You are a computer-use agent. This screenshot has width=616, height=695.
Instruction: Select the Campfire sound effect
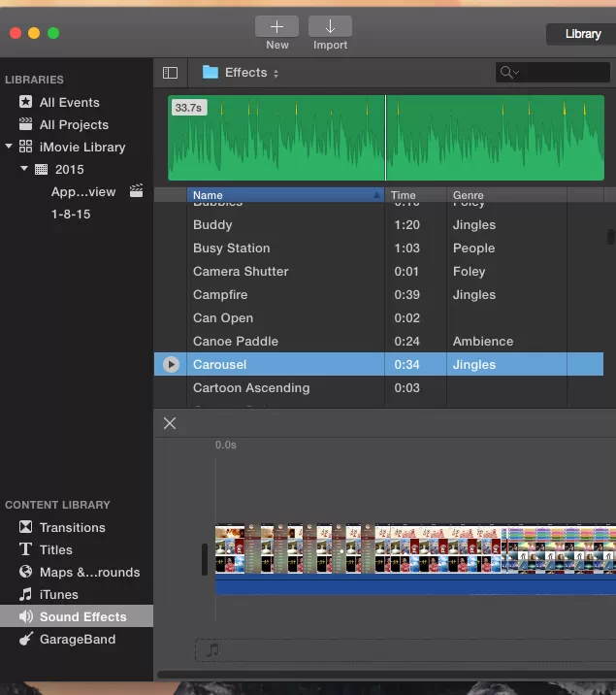tap(220, 295)
